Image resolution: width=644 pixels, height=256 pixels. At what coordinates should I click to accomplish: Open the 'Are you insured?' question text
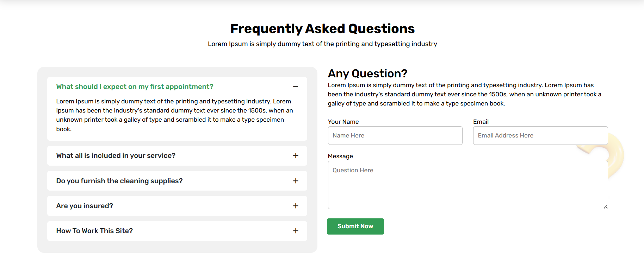click(85, 206)
